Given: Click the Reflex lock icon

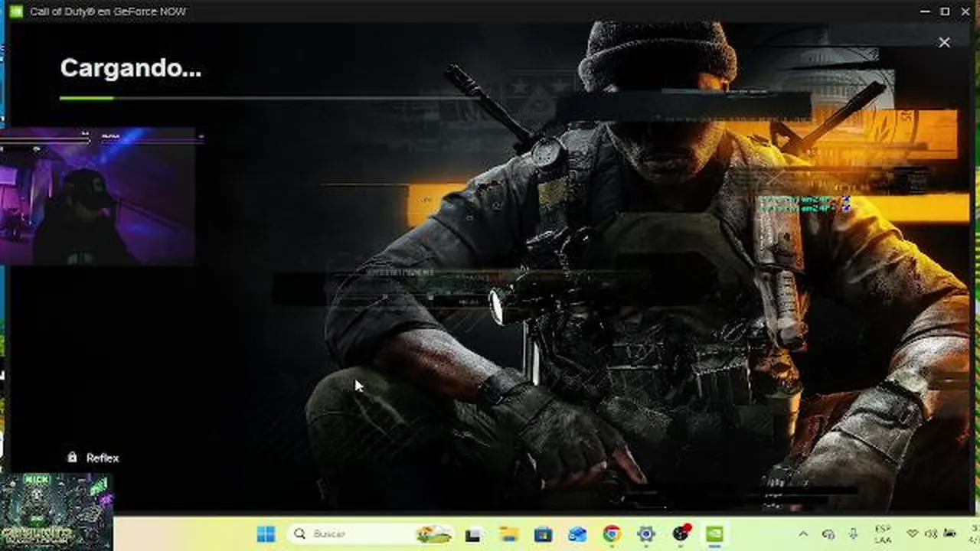Looking at the screenshot, I should (72, 457).
